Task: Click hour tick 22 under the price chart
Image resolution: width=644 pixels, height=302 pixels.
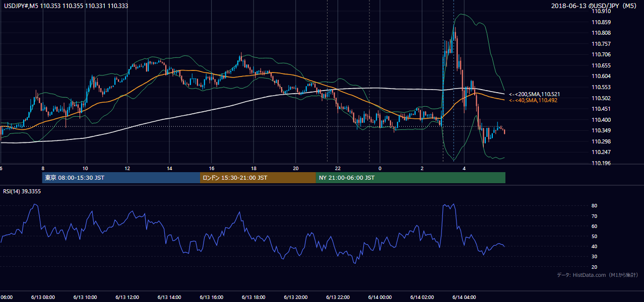Action: [338, 168]
